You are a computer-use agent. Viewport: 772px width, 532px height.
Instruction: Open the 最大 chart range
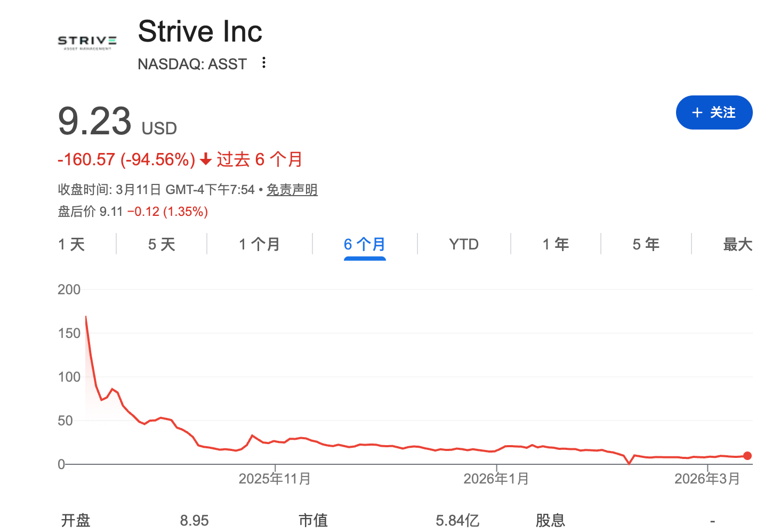click(738, 244)
